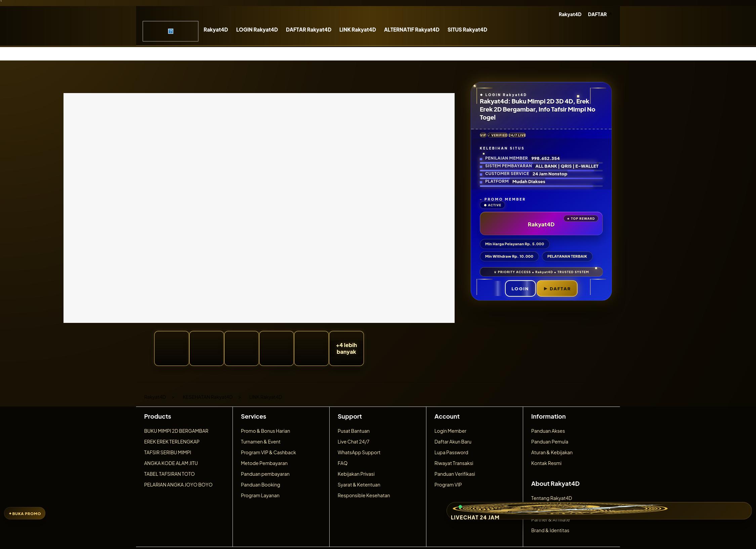The image size is (756, 549).
Task: Click the gold DAFTAR play-arrow button
Action: (x=557, y=289)
